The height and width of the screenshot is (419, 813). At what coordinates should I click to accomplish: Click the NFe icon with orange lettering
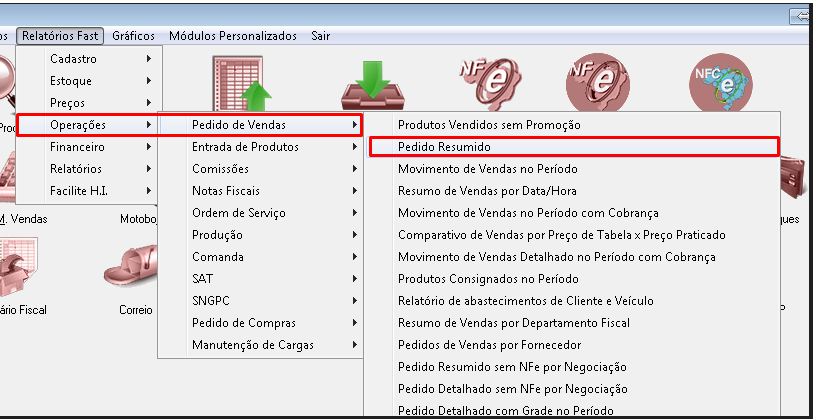tap(484, 82)
